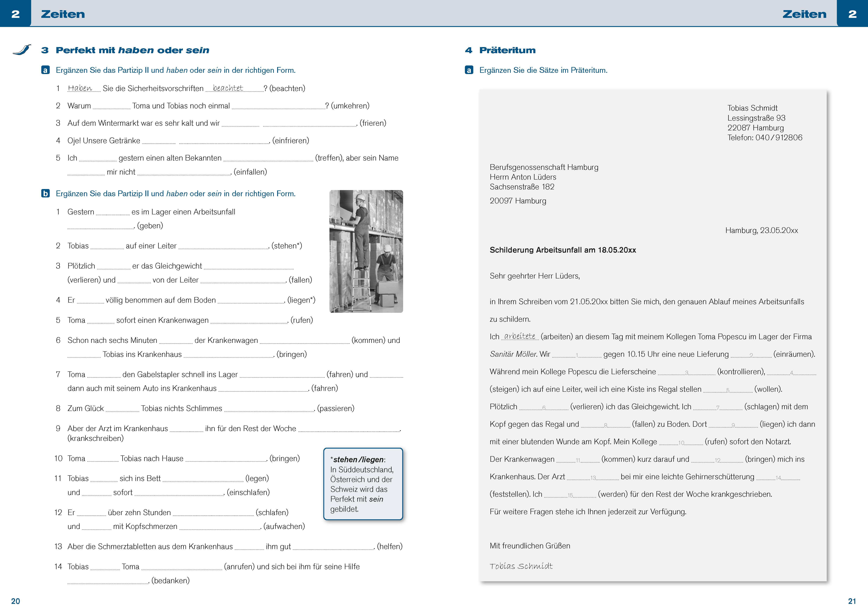Click the blank before '(kommen) und' in sentence 6
This screenshot has width=868, height=614.
click(305, 341)
